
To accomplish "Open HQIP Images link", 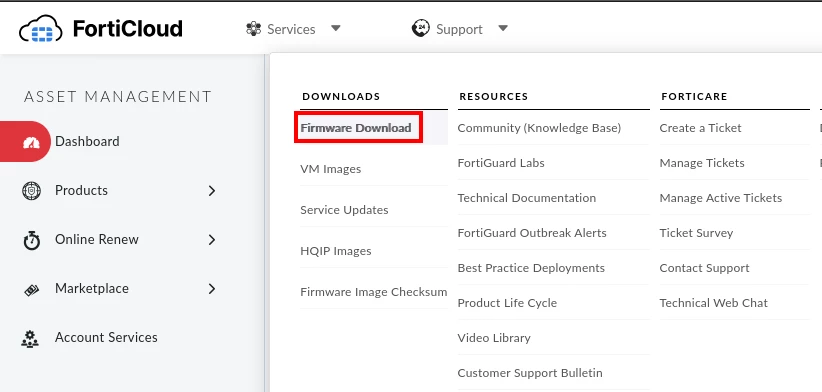I will coord(336,251).
